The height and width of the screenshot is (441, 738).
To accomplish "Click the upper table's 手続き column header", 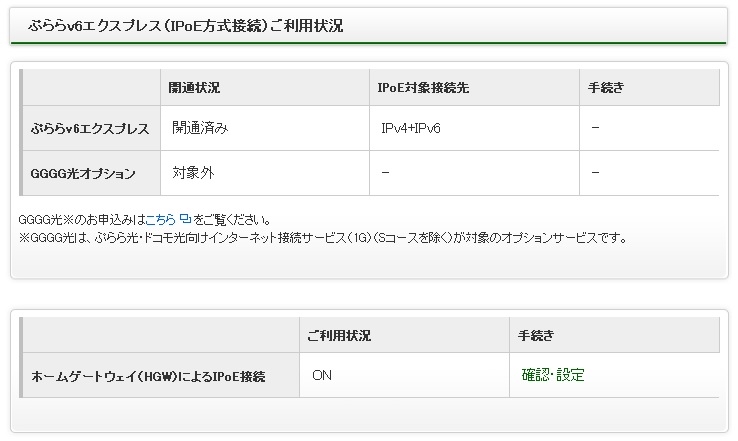I will 607,88.
